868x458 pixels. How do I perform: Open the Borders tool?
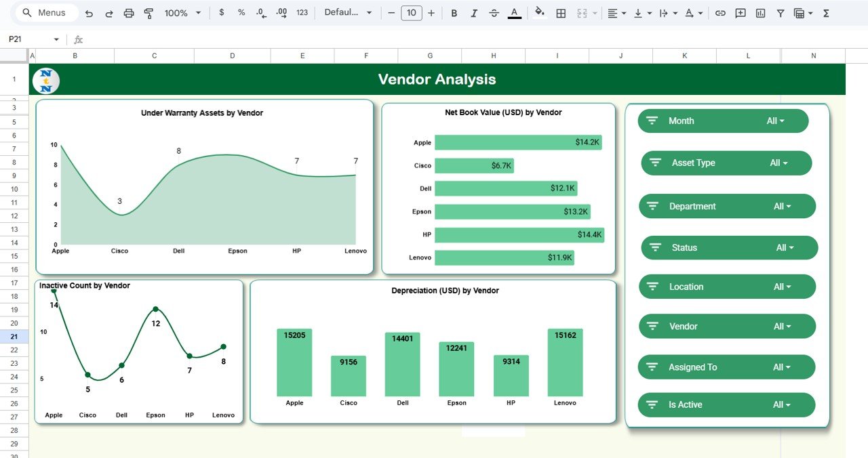point(561,13)
